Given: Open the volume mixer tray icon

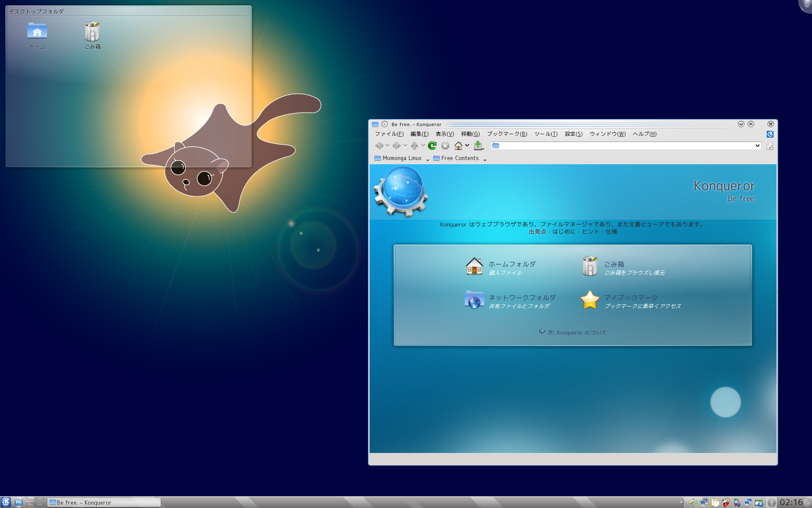Looking at the screenshot, I should pyautogui.click(x=693, y=502).
